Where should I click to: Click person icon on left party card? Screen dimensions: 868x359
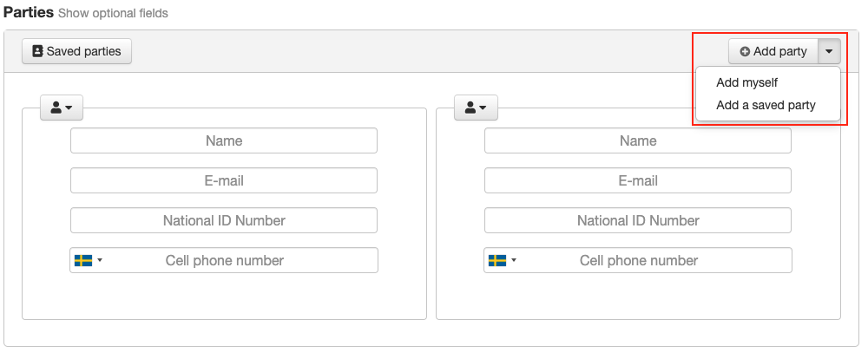tap(56, 108)
